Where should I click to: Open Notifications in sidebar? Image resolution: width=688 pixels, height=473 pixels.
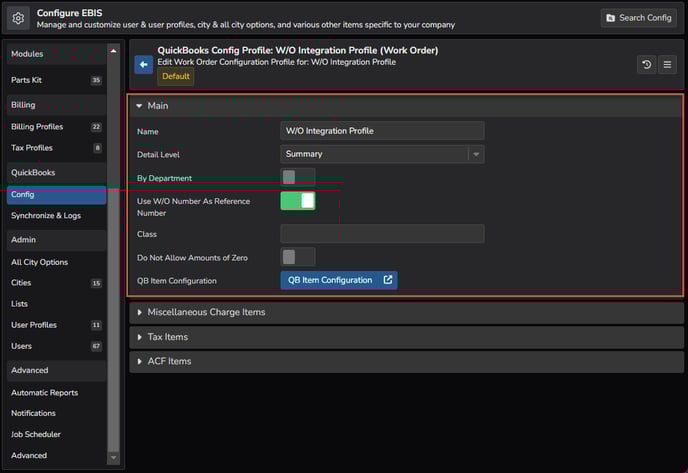pos(56,413)
